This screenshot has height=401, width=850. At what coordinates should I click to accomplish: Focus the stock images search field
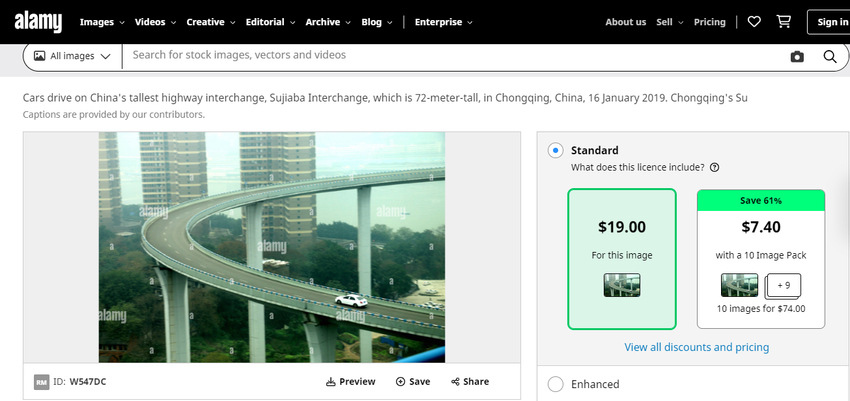[455, 55]
